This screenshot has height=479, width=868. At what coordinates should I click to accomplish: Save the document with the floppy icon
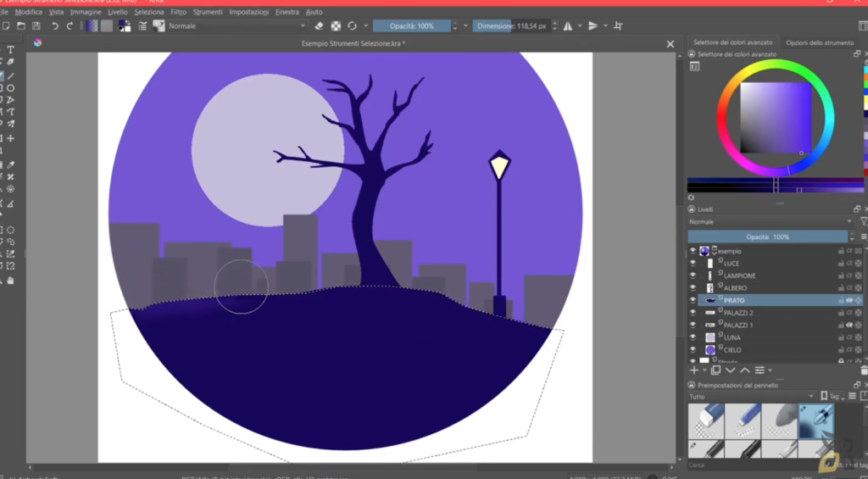tap(36, 26)
